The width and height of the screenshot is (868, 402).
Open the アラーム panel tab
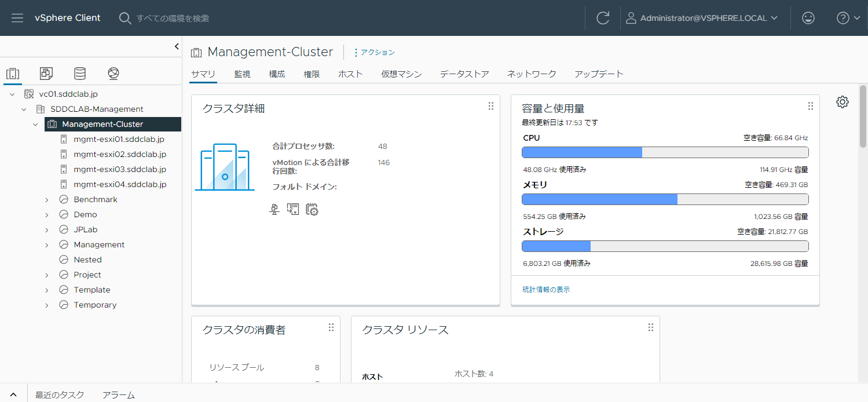click(x=119, y=394)
